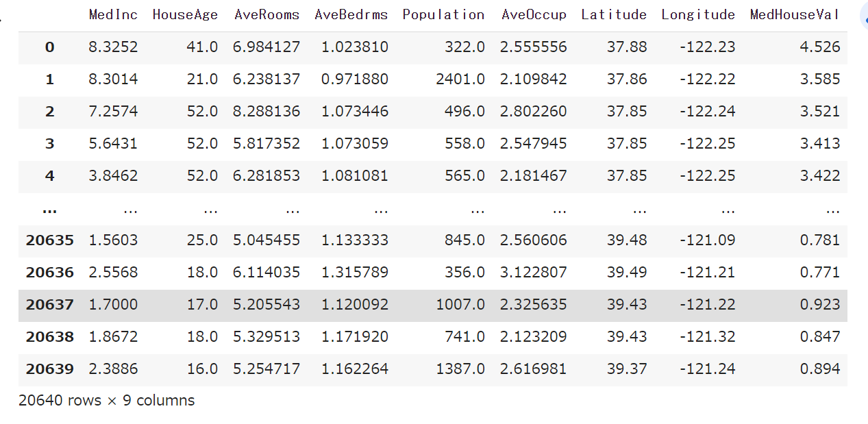Select row index 4
Screen dimensions: 868x424
tap(49, 176)
